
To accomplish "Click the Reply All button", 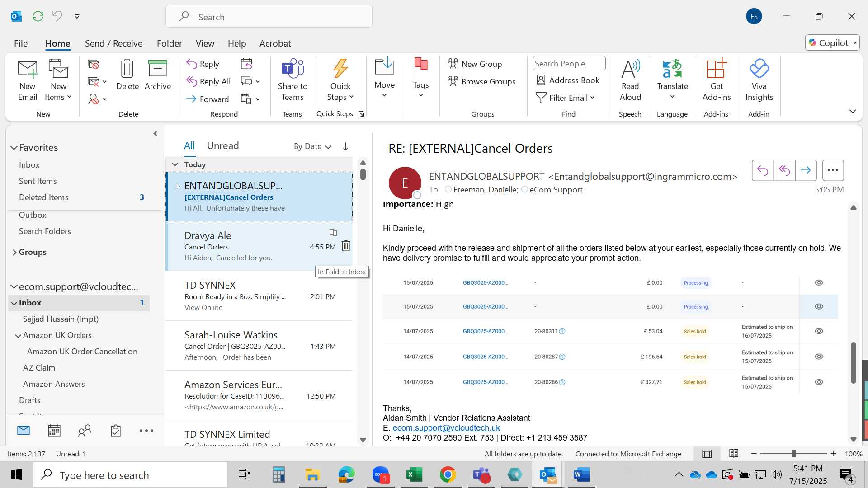I will 208,81.
